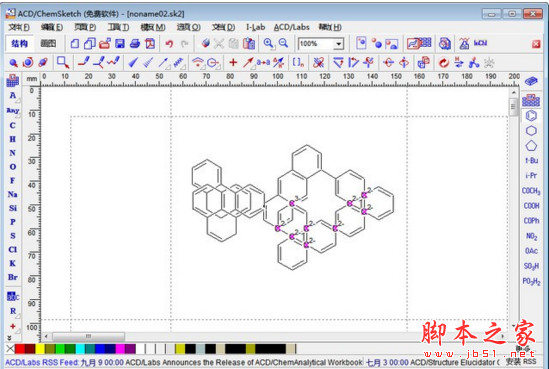549x369 pixels.
Task: Open the I-Lab menu
Action: tap(256, 27)
